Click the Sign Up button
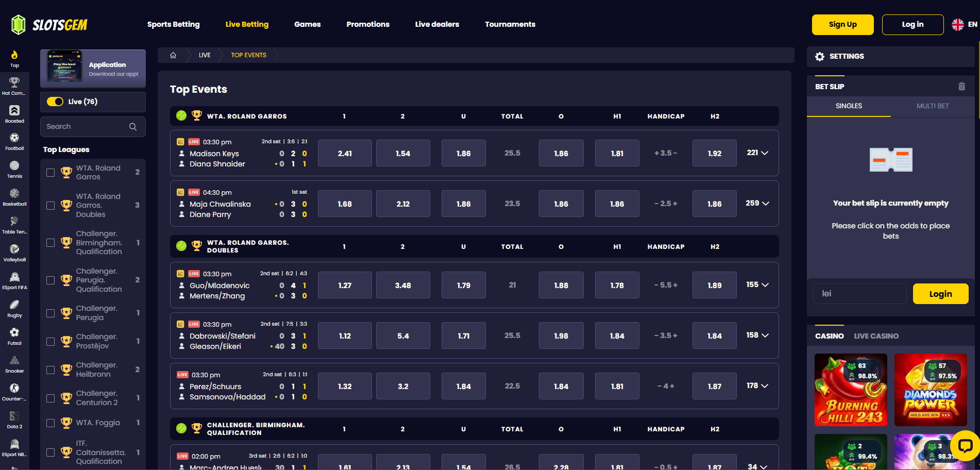This screenshot has height=470, width=980. pyautogui.click(x=843, y=25)
